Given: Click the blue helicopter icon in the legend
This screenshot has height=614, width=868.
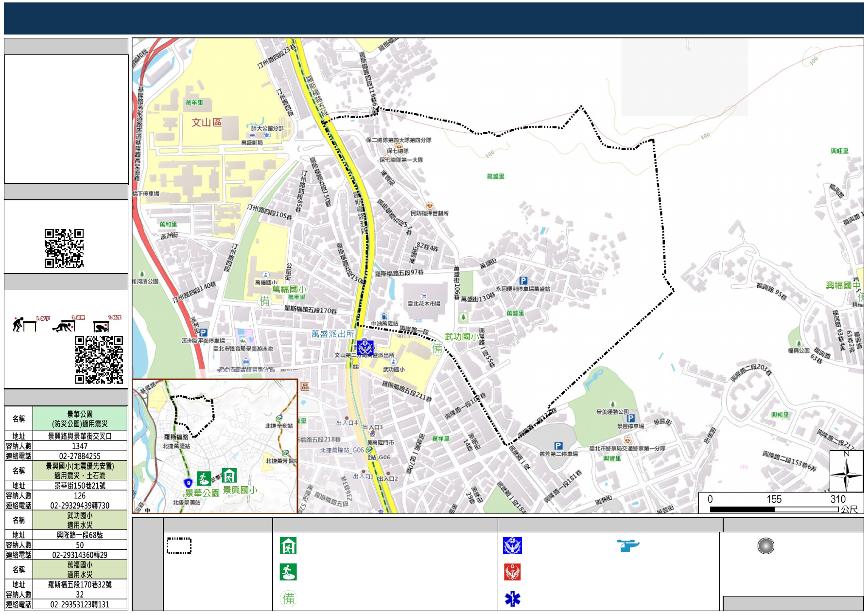Looking at the screenshot, I should 628,545.
